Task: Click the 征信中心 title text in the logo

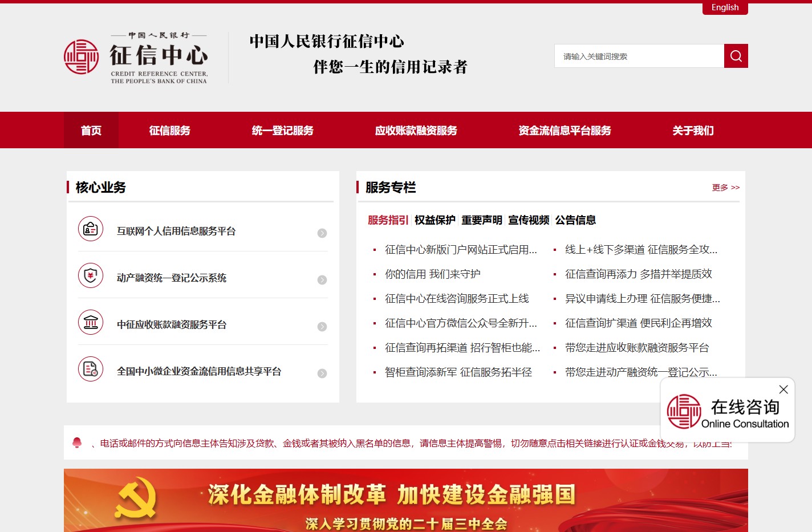Action: (159, 56)
